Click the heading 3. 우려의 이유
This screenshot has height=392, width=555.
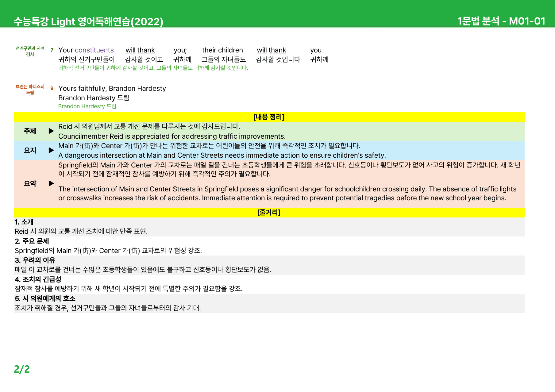click(x=35, y=260)
